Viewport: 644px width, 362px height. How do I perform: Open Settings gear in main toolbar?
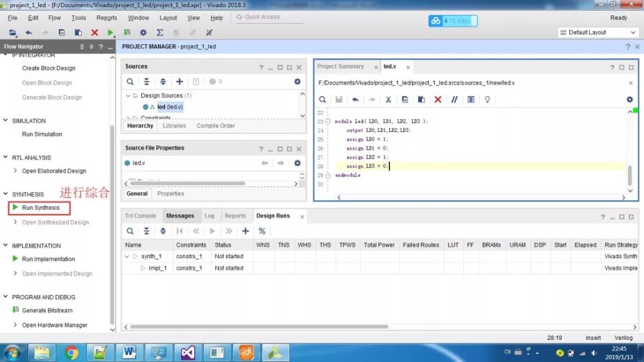click(143, 32)
